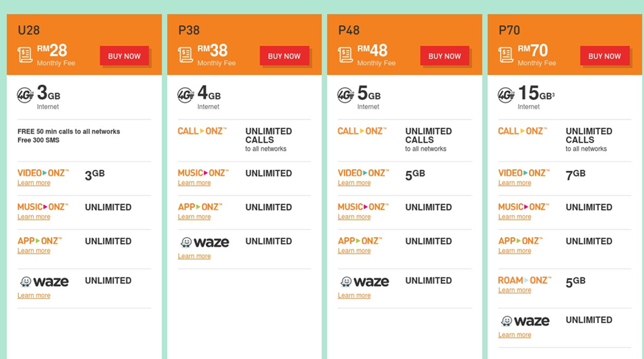The height and width of the screenshot is (359, 644).
Task: Click the bill icon beside RM28
Action: tap(25, 54)
